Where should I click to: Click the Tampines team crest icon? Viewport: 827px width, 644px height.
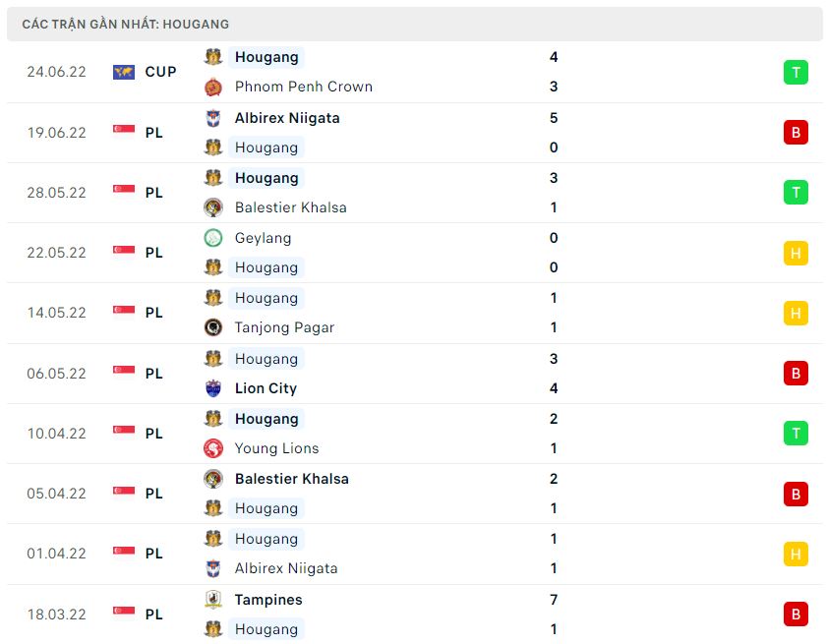(x=213, y=600)
